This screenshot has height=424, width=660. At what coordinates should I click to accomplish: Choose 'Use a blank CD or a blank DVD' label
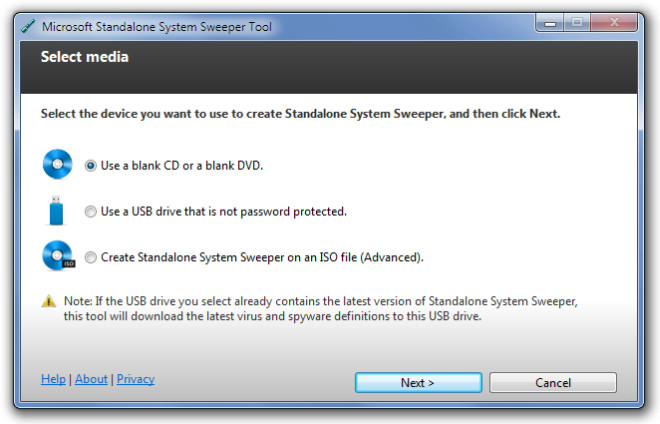[182, 165]
